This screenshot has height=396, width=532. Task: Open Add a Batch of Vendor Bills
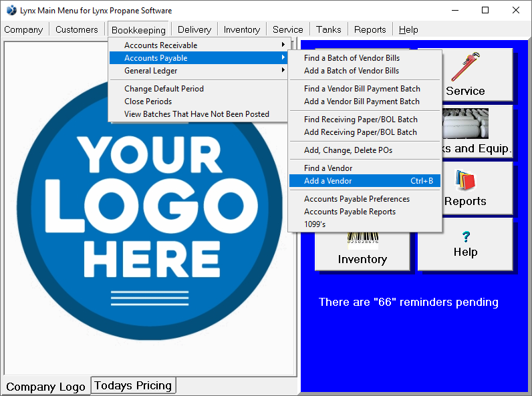click(x=351, y=71)
